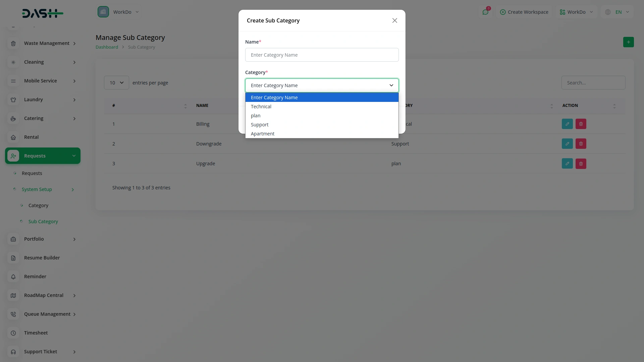Click the delete icon for Upgrade row
Image resolution: width=644 pixels, height=362 pixels.
tap(581, 164)
